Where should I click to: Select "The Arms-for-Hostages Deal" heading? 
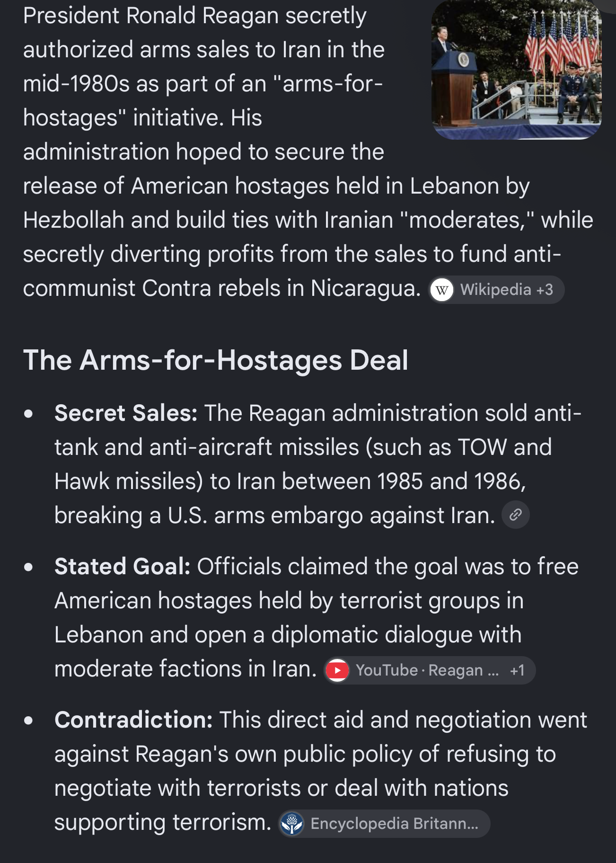pyautogui.click(x=216, y=360)
